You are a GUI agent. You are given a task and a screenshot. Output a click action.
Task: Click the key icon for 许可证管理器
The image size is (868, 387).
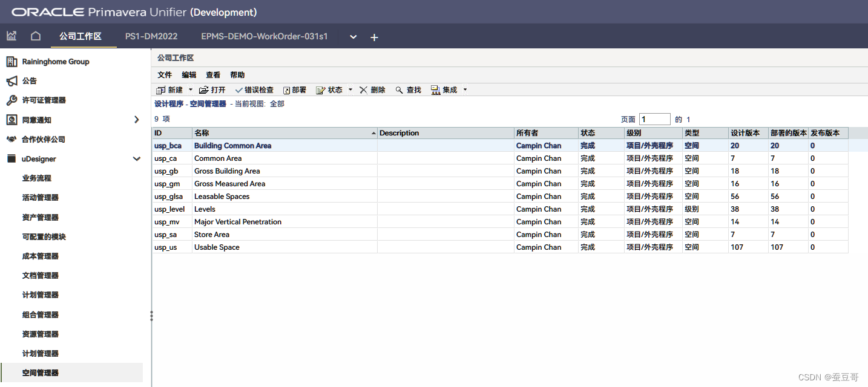12,100
